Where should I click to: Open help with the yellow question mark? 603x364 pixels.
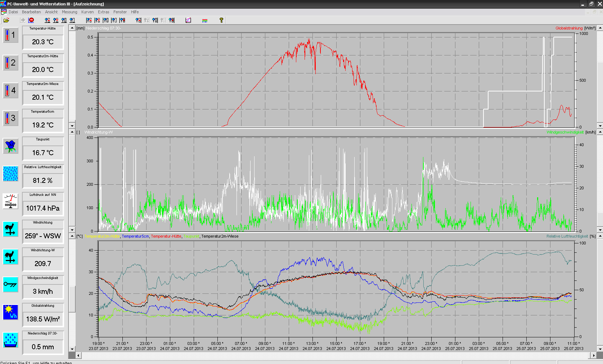coord(221,20)
